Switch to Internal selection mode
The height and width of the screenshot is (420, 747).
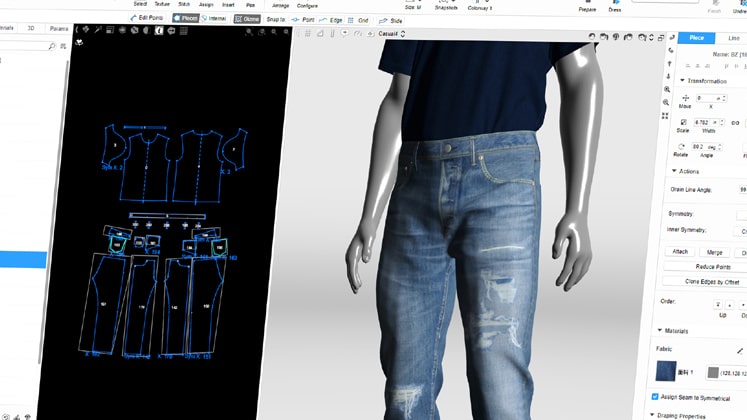pyautogui.click(x=214, y=19)
